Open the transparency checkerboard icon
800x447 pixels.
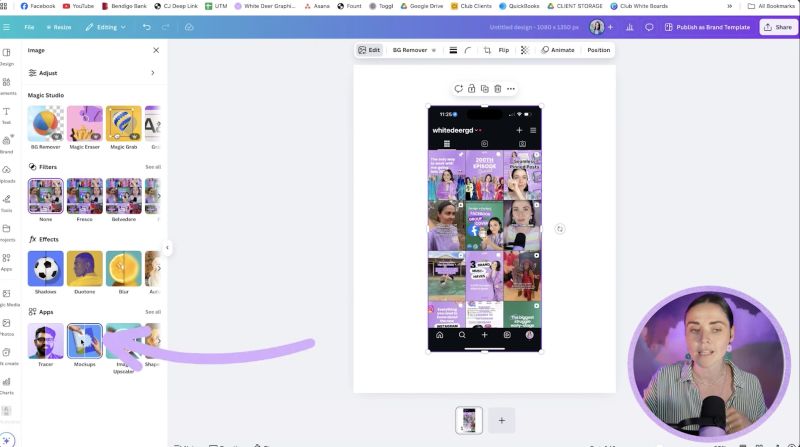pyautogui.click(x=524, y=50)
